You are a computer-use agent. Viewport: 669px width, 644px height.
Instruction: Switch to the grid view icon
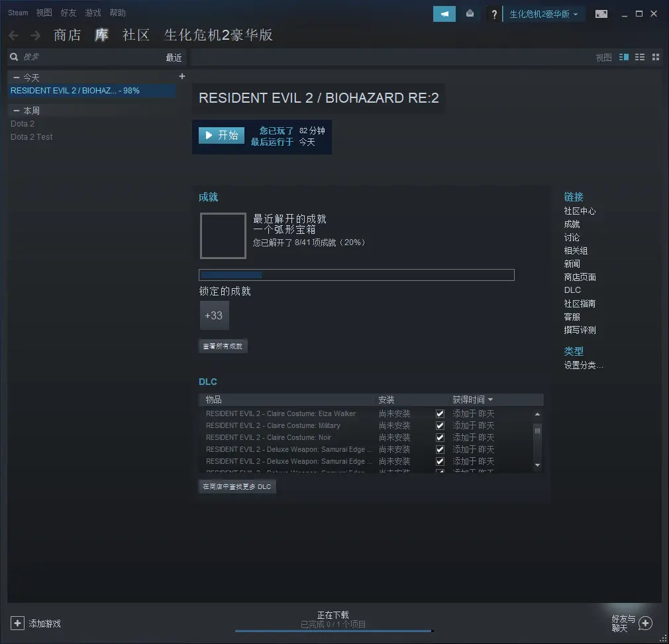[656, 57]
